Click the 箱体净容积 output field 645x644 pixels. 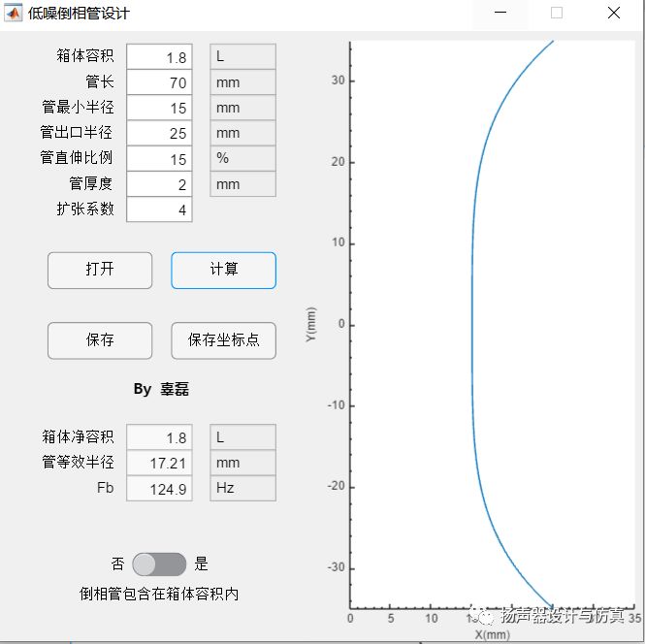point(159,437)
